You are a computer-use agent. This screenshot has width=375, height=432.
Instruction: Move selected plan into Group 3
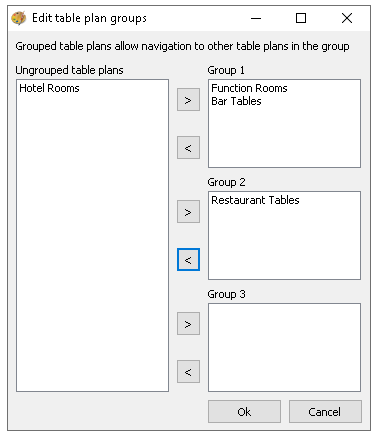pos(188,324)
